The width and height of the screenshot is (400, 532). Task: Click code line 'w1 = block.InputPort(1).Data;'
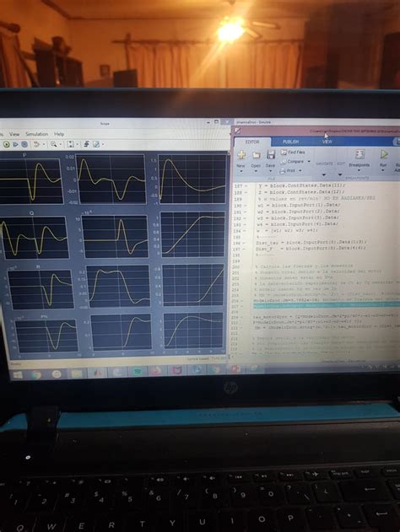(x=298, y=205)
